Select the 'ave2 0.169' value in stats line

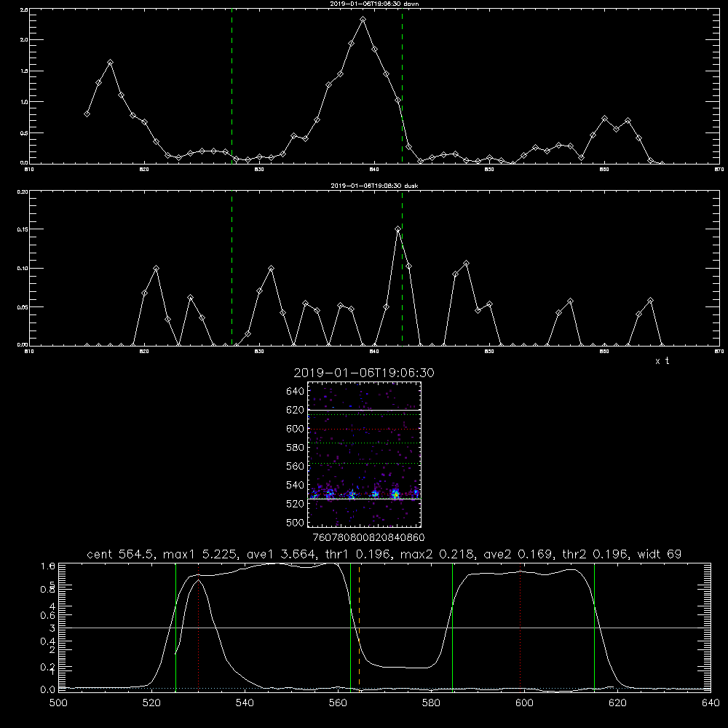(518, 554)
